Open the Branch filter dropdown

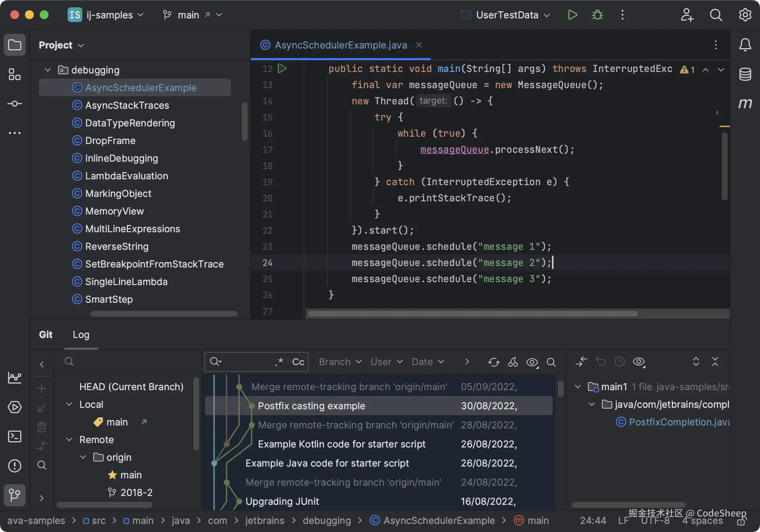[x=340, y=362]
